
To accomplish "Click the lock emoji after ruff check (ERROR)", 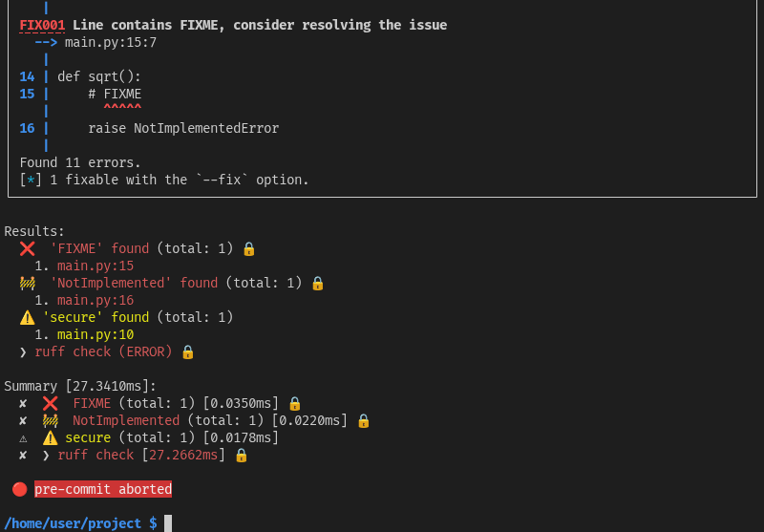I will 187,351.
